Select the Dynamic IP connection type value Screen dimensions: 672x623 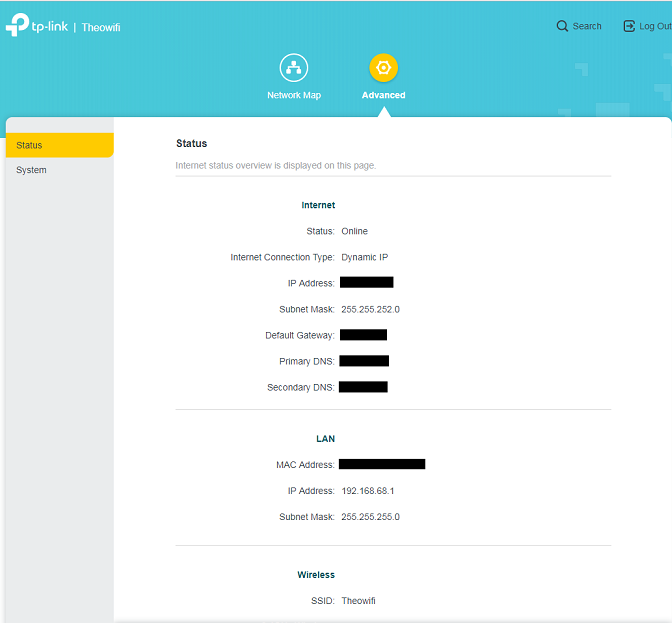click(365, 258)
